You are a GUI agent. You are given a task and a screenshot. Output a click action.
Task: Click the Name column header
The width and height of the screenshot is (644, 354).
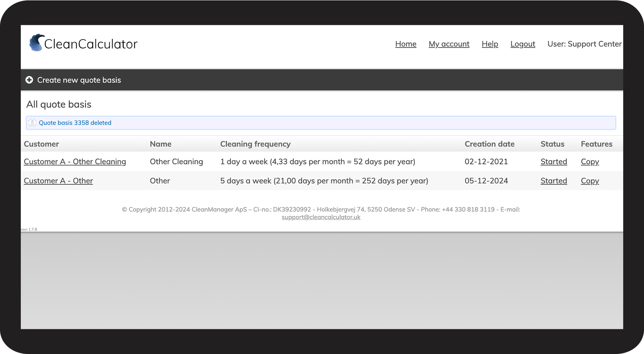pos(160,144)
